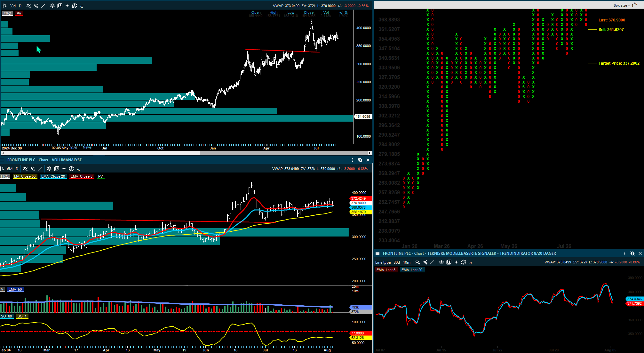Select the SO 1 stochastic label
The height and width of the screenshot is (353, 644).
click(x=22, y=316)
